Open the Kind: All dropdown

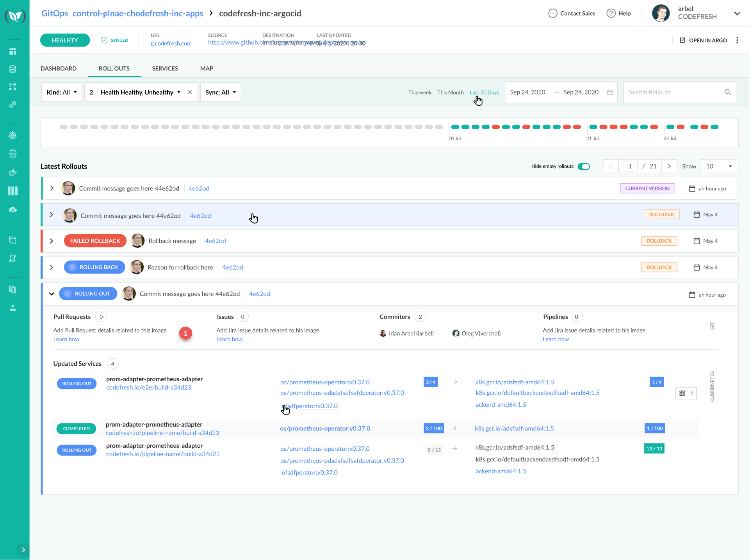pyautogui.click(x=62, y=92)
